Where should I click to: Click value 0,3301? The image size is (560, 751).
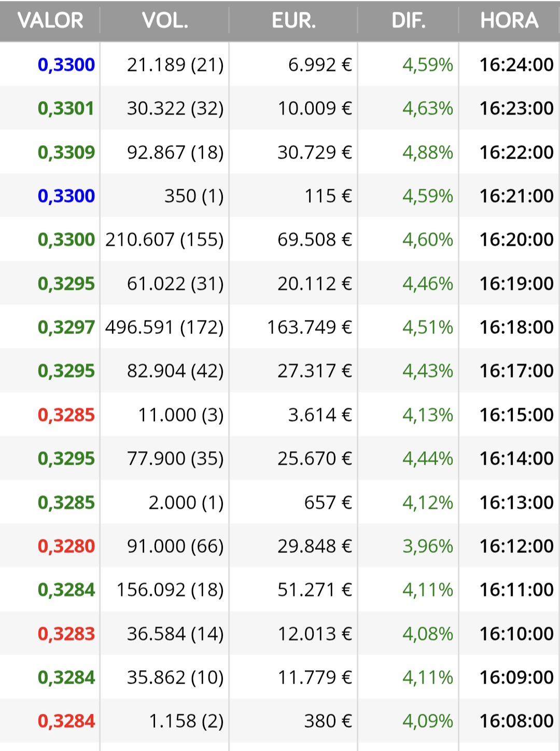[x=66, y=108]
